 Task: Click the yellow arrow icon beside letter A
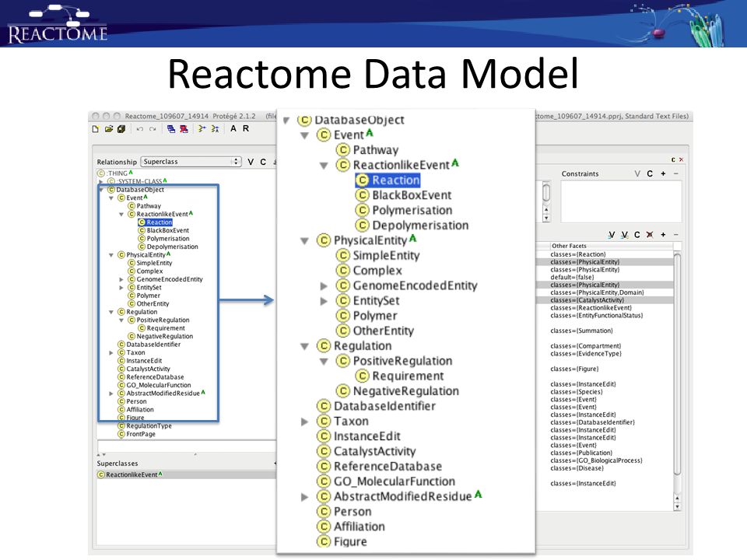(215, 128)
